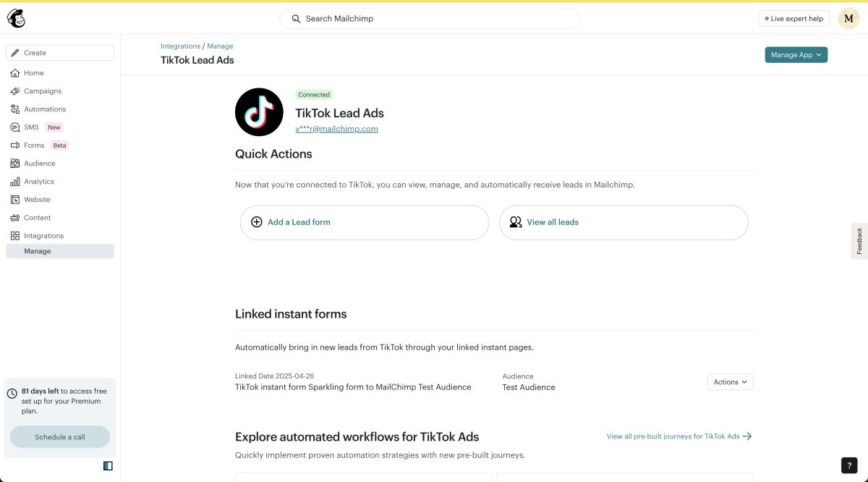The height and width of the screenshot is (482, 868).
Task: Click the clock icon in Premium plan notice
Action: [x=12, y=394]
